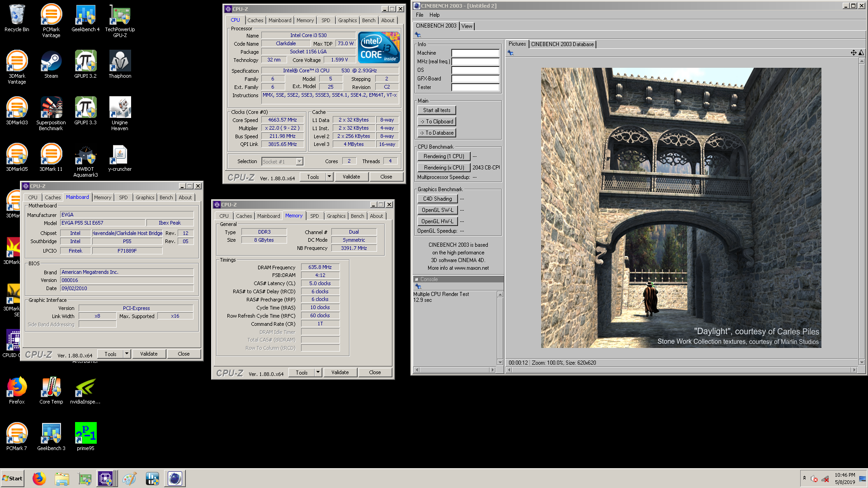Switch to the CINEBENCH taskbar button
Viewport: 868px width, 488px height.
[175, 479]
